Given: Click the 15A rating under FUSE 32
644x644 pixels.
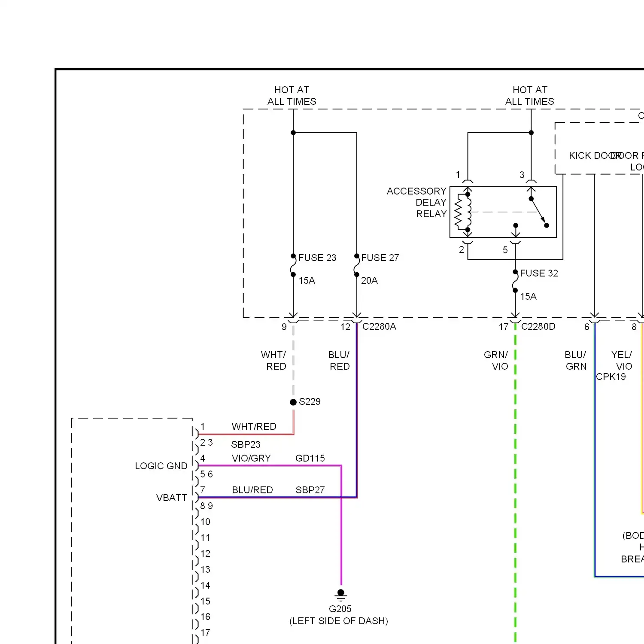Looking at the screenshot, I should click(528, 296).
